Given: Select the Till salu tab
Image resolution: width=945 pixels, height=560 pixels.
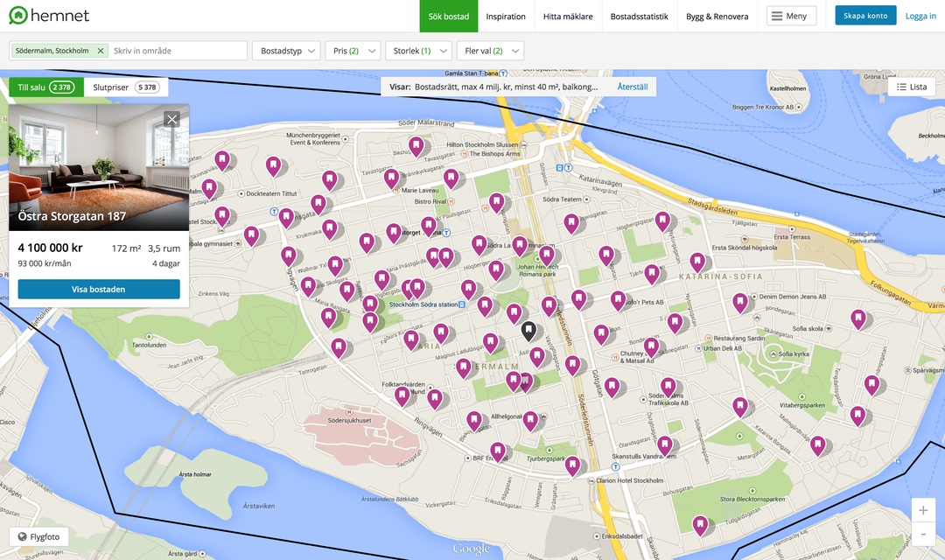Looking at the screenshot, I should click(45, 87).
